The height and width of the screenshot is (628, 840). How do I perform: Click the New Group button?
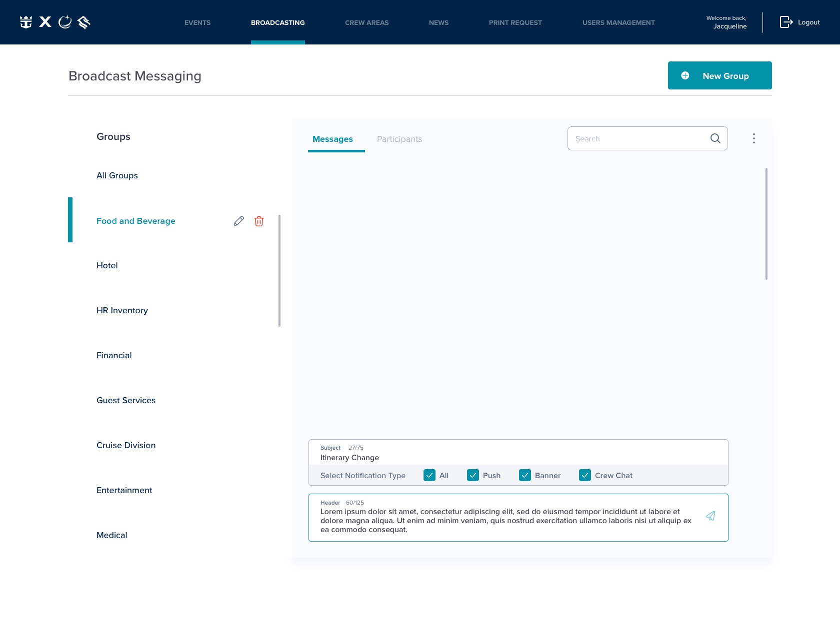pos(719,75)
